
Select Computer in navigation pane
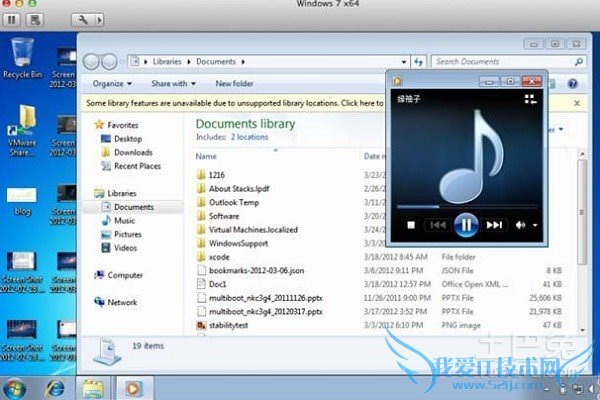pos(119,275)
